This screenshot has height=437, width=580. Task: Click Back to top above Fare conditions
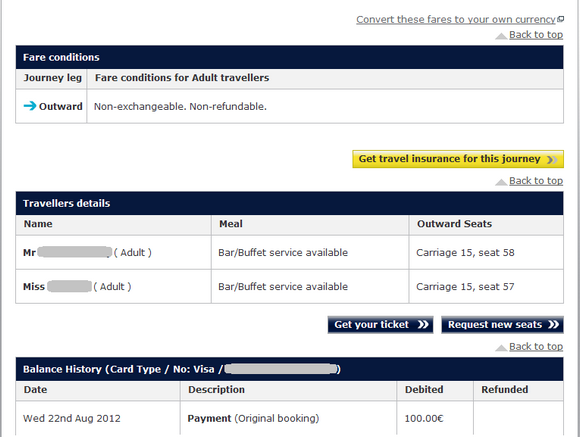536,35
